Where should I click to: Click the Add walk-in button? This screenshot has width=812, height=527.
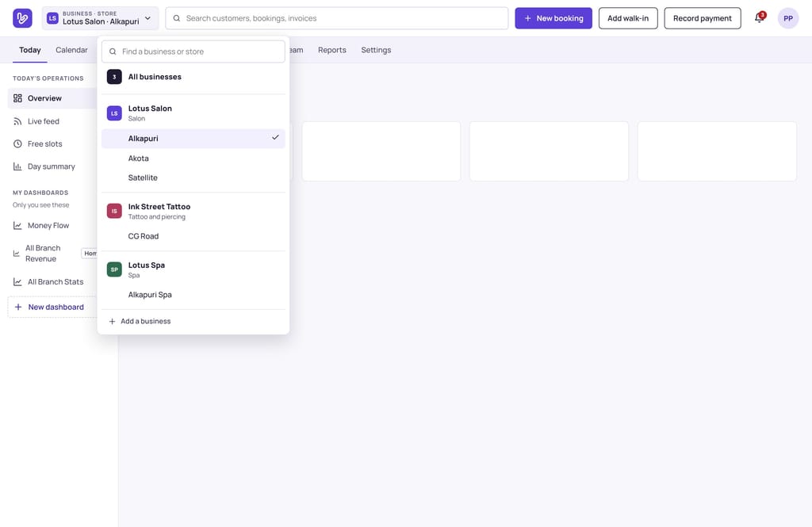(x=628, y=18)
